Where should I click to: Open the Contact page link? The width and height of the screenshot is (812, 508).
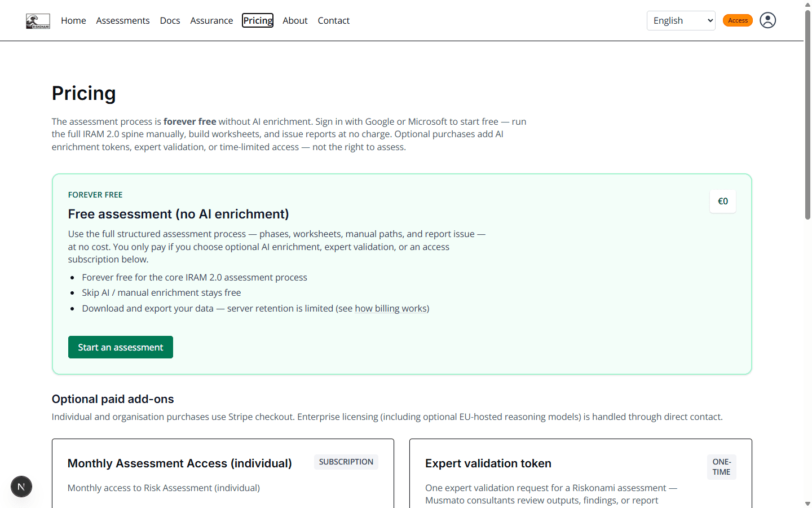(x=334, y=20)
